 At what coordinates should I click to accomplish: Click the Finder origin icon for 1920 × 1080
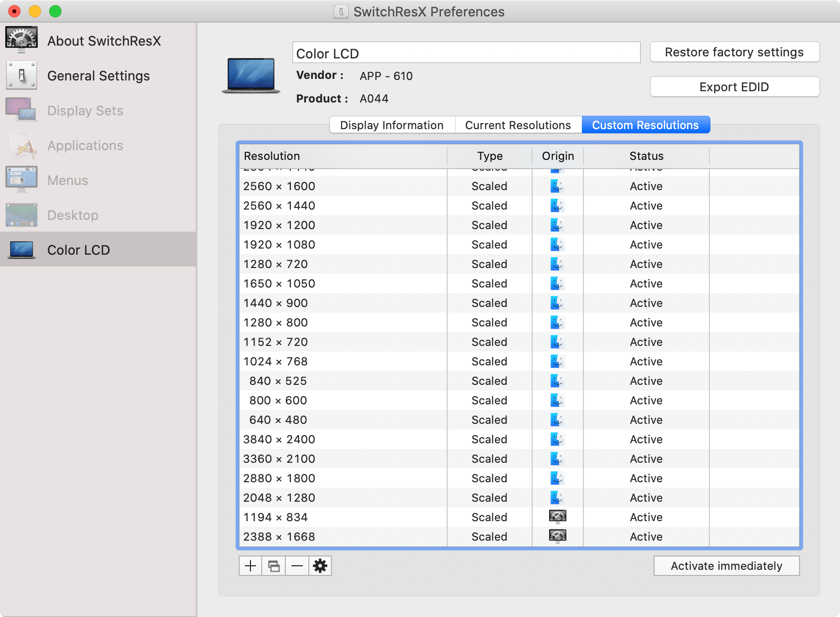pos(557,244)
